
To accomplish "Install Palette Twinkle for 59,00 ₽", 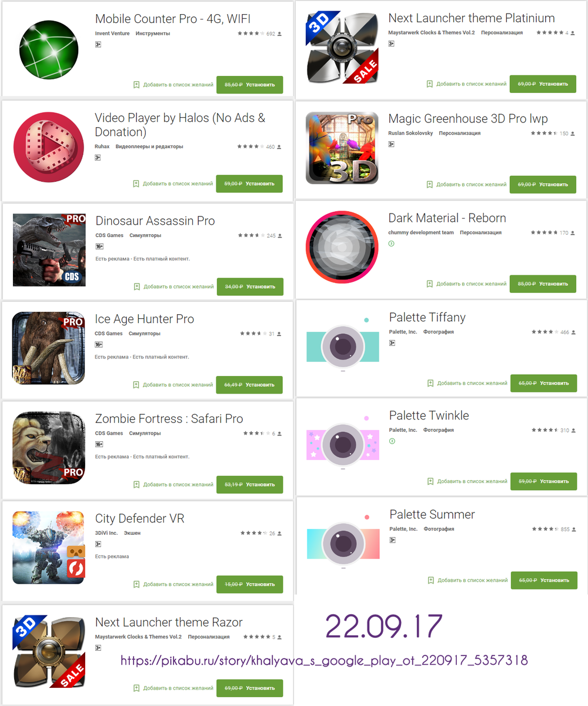I will pos(543,481).
